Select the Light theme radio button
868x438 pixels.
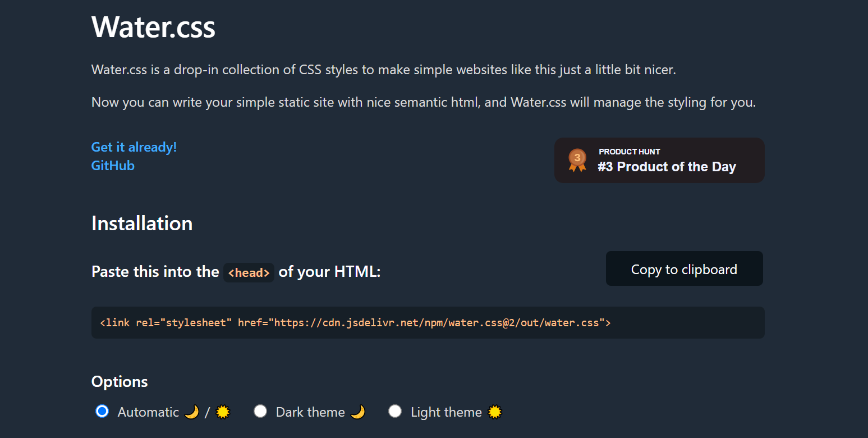(395, 412)
